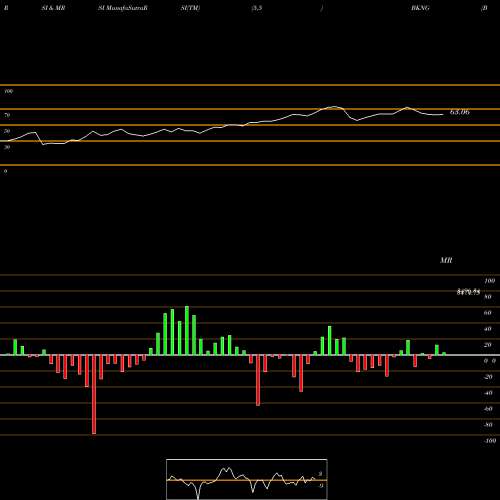Viewport: 500px width, 500px height.
Task: Click the tallest red histogram bar
Action: (x=94, y=394)
